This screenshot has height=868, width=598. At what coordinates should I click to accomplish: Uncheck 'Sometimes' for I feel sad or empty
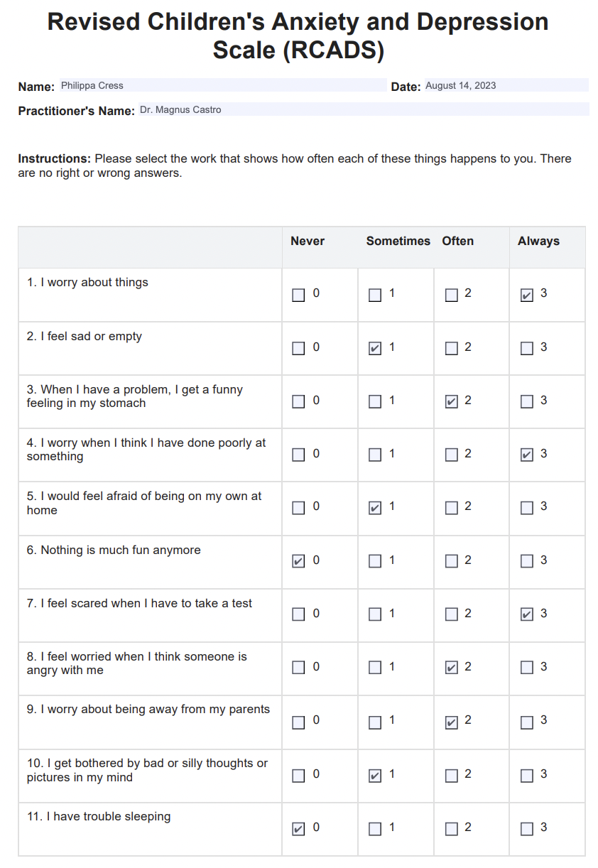tap(375, 348)
